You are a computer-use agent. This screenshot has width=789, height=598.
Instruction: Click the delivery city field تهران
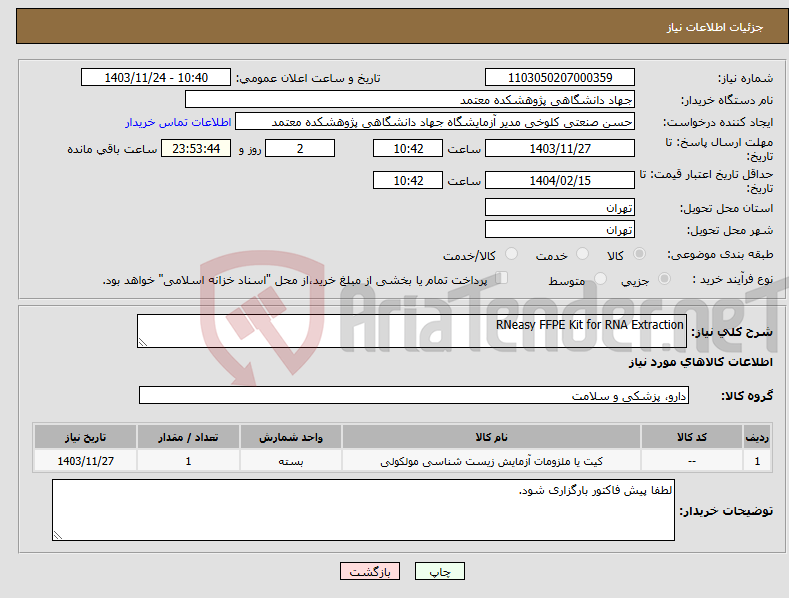[x=560, y=230]
